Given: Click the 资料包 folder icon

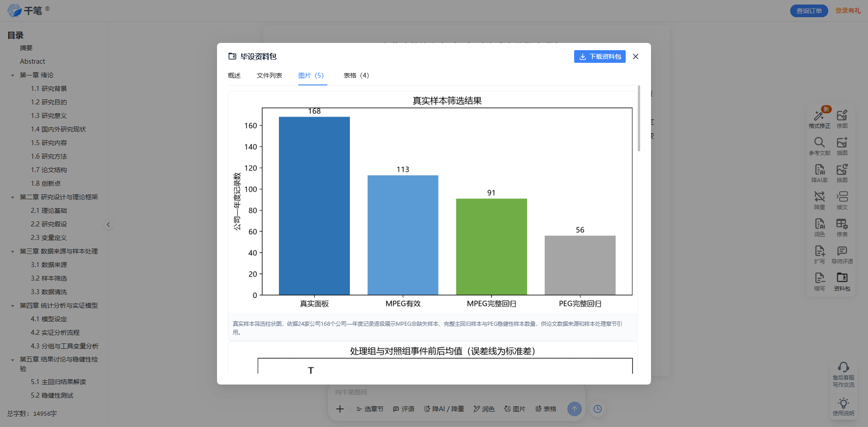Looking at the screenshot, I should 842,277.
